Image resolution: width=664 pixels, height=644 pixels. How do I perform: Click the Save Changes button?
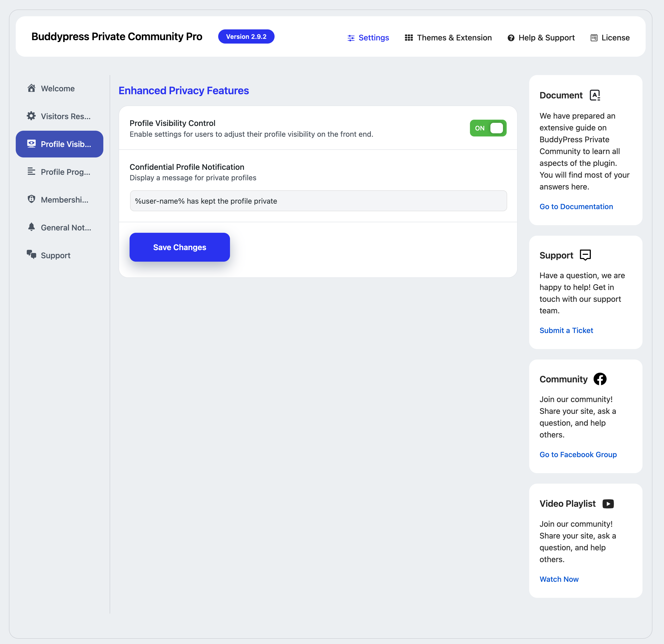(x=180, y=247)
